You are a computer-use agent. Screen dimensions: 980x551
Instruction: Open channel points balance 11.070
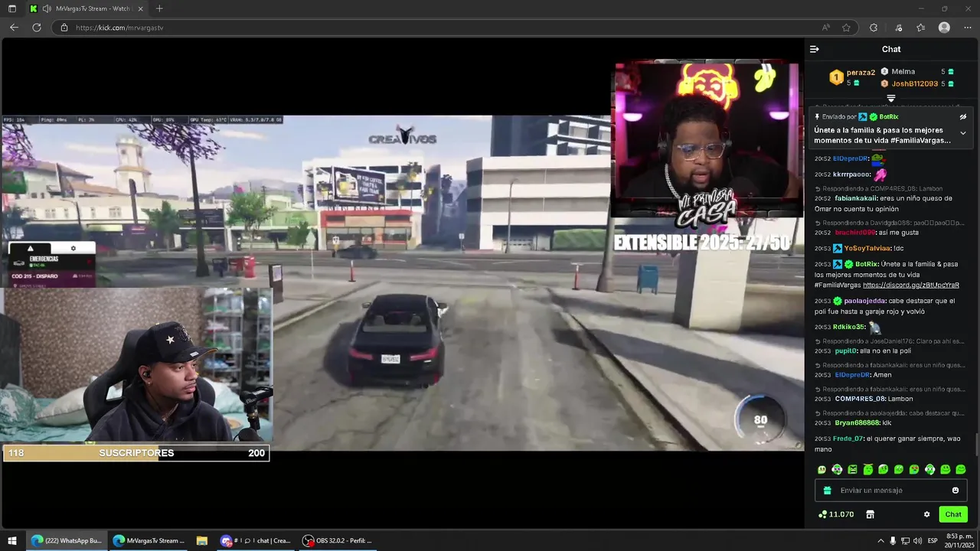pos(836,514)
